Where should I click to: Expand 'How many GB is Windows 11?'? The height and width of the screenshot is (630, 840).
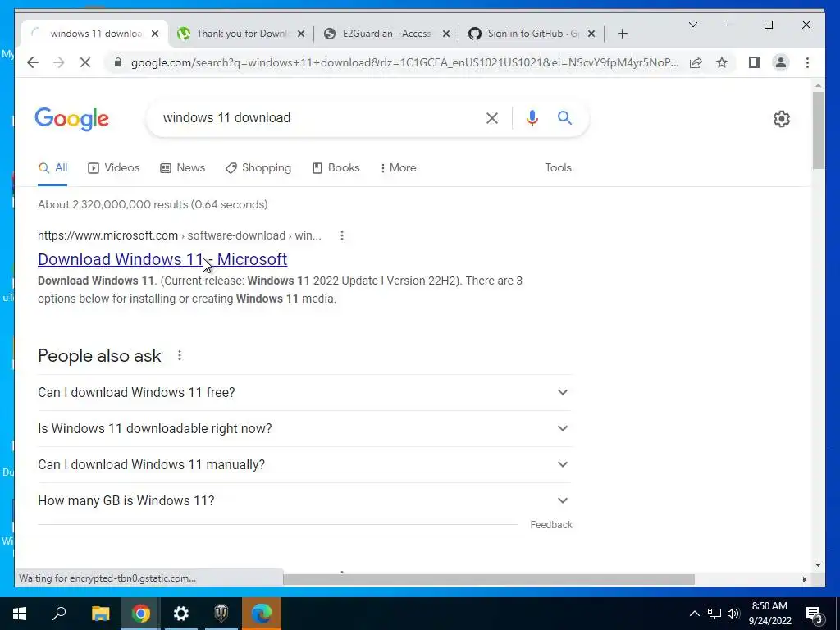pyautogui.click(x=304, y=501)
